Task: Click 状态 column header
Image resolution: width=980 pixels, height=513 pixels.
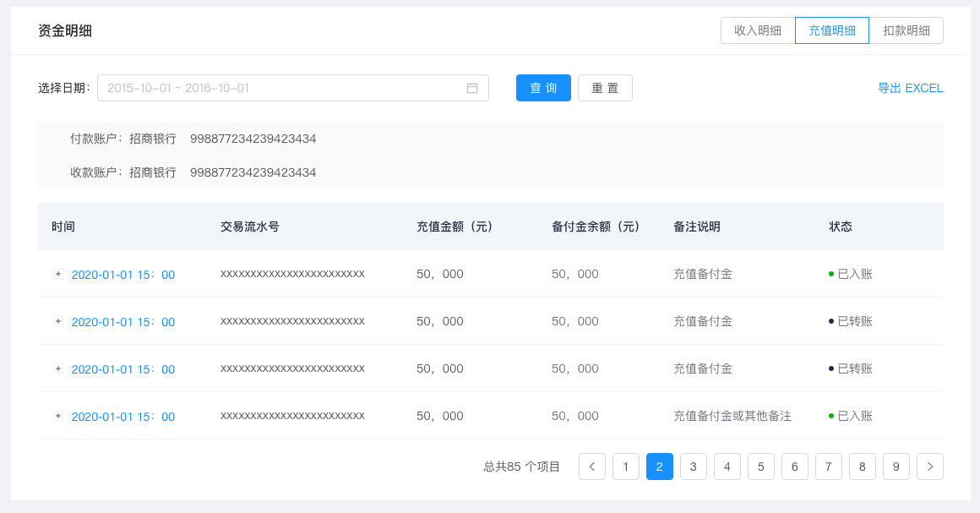Action: coord(841,226)
